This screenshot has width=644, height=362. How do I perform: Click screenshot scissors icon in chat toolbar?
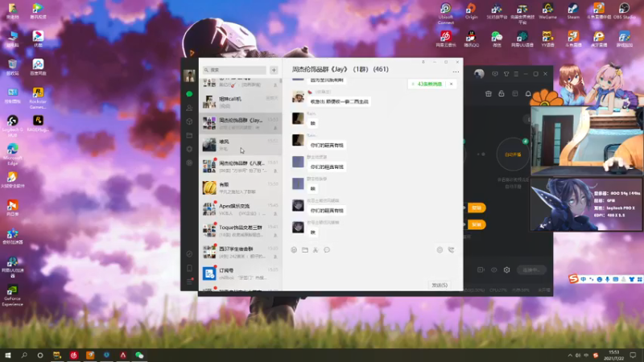[x=316, y=249]
